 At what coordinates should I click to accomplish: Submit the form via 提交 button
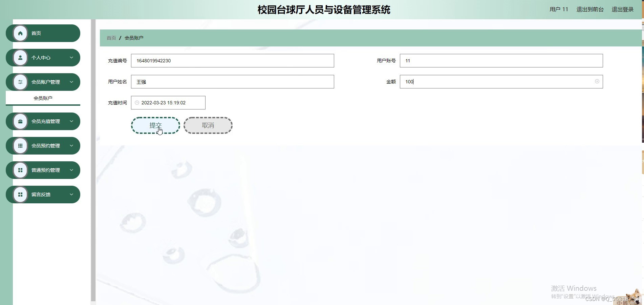tap(155, 125)
